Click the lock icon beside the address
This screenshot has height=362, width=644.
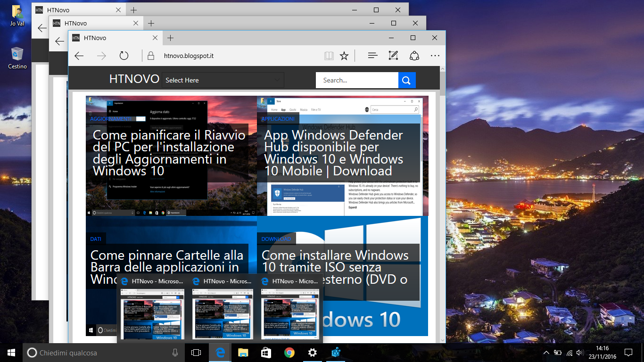click(151, 56)
